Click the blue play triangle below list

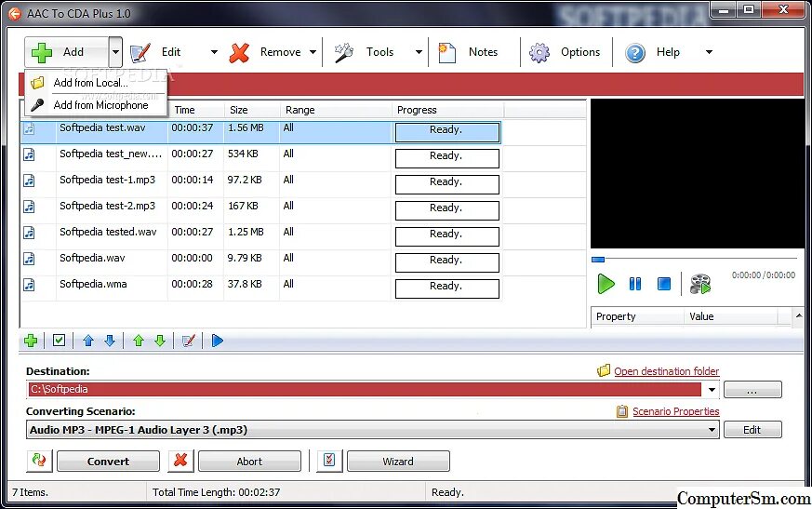[218, 341]
